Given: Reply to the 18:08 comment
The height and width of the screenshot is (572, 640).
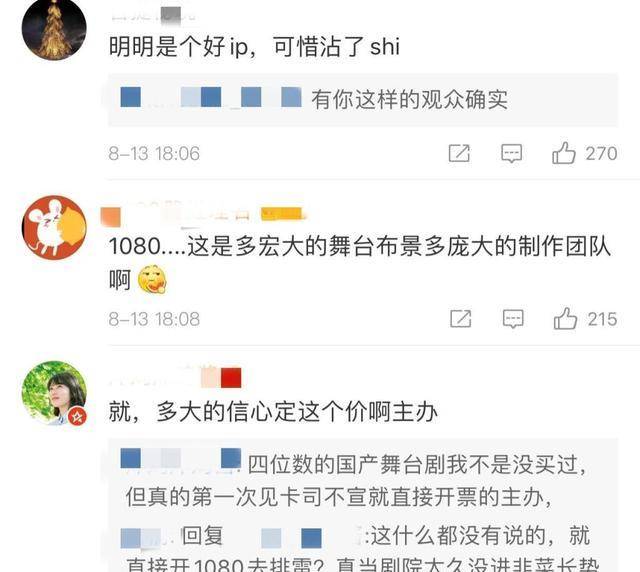Looking at the screenshot, I should pyautogui.click(x=513, y=319).
